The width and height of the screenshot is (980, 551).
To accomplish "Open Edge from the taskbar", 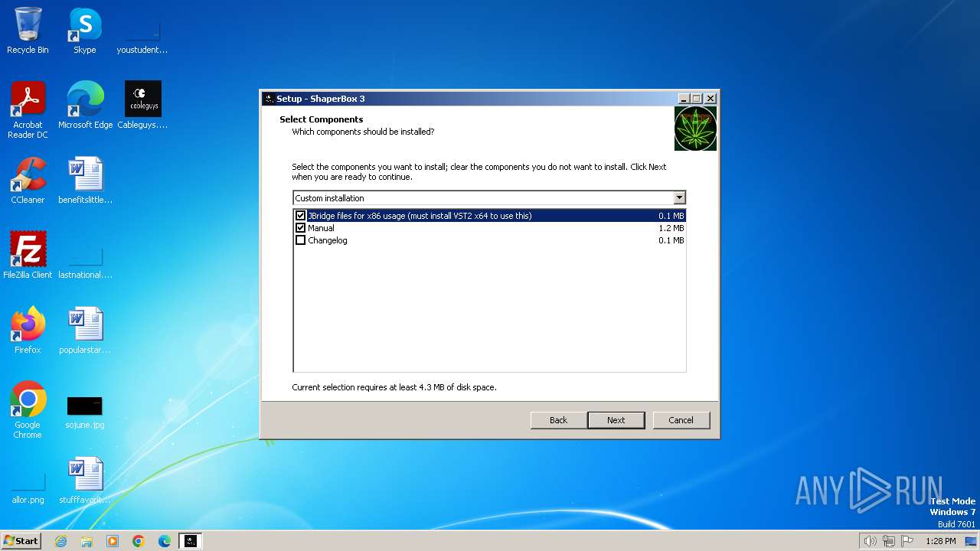I will tap(165, 541).
